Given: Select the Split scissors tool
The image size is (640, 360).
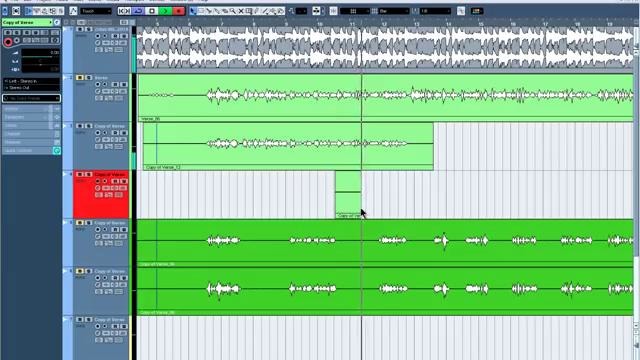Looking at the screenshot, I should click(209, 11).
